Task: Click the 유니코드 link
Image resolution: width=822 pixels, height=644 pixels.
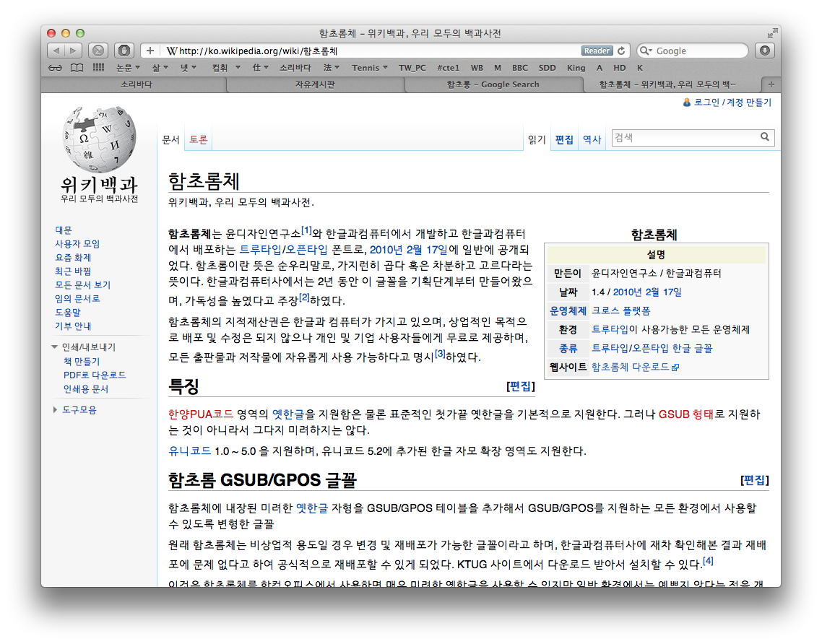Action: [x=190, y=451]
